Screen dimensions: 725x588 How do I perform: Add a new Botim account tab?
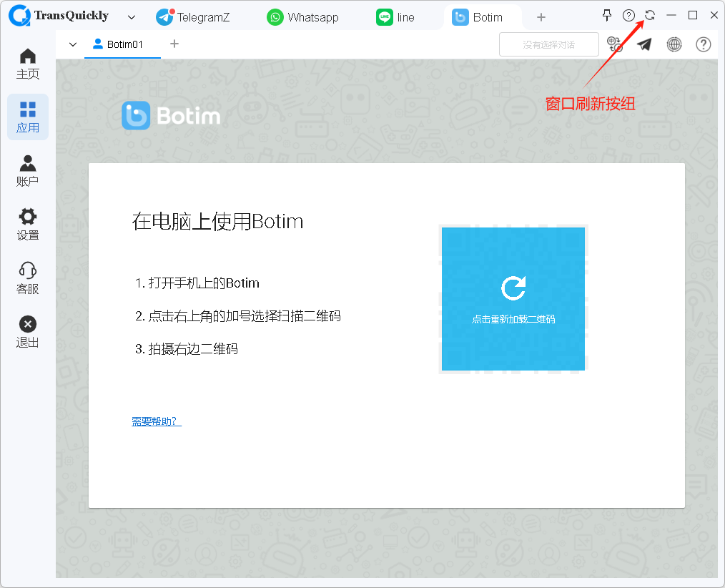tap(174, 44)
